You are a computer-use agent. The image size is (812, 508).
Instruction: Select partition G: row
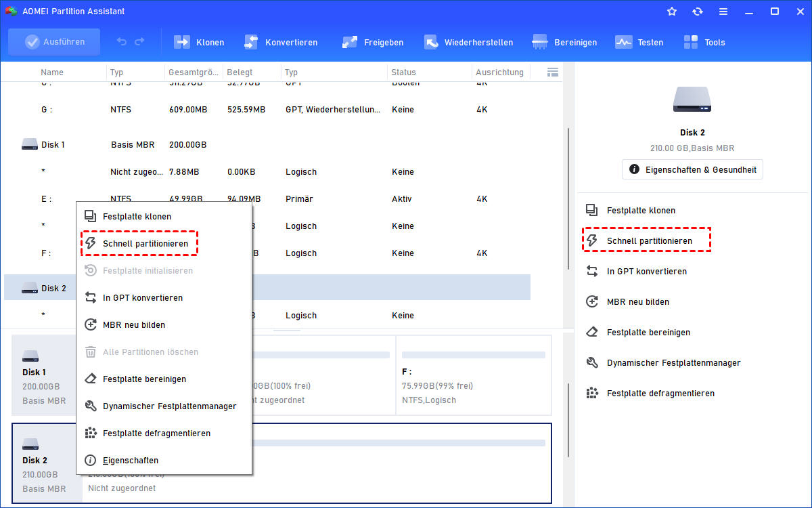pyautogui.click(x=267, y=109)
